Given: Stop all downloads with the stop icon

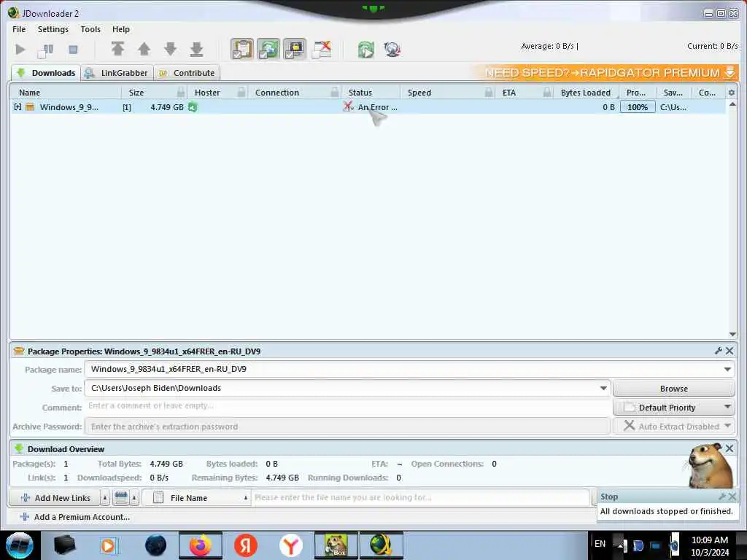Looking at the screenshot, I should (73, 50).
